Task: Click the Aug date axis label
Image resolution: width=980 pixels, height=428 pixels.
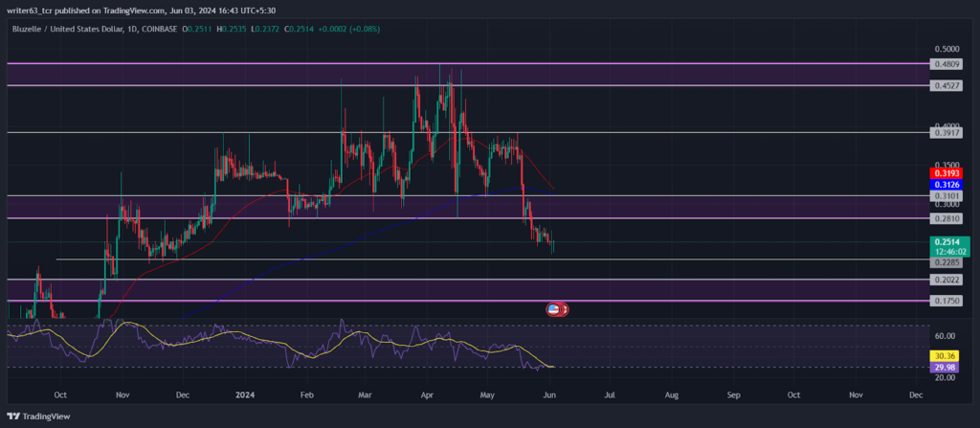Action: 671,395
